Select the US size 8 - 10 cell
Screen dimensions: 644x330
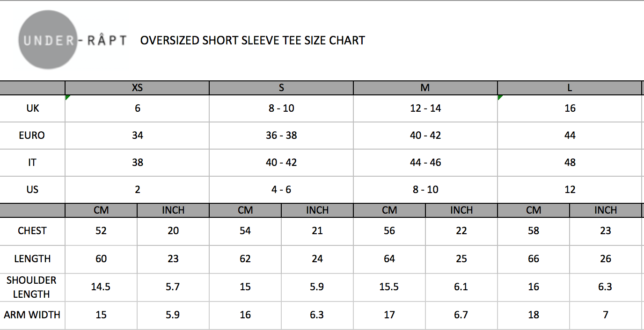[x=425, y=190]
